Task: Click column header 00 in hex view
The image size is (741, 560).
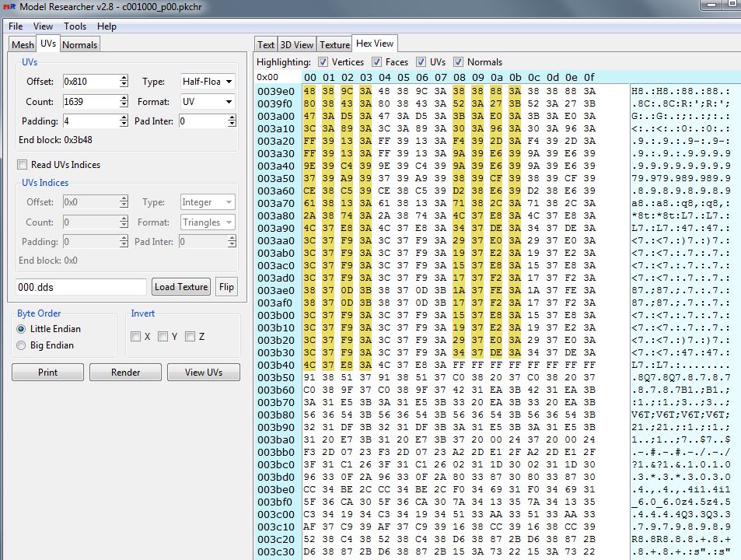Action: (x=310, y=77)
